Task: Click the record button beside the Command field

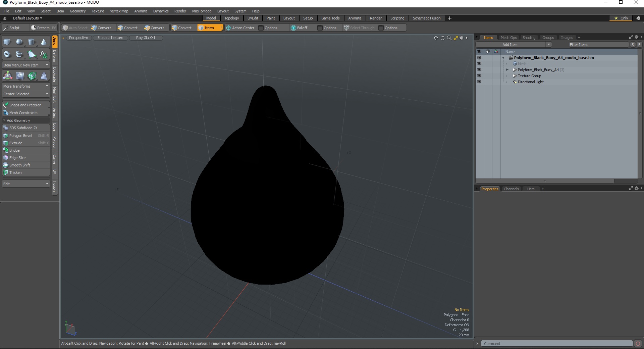Action: [x=638, y=343]
